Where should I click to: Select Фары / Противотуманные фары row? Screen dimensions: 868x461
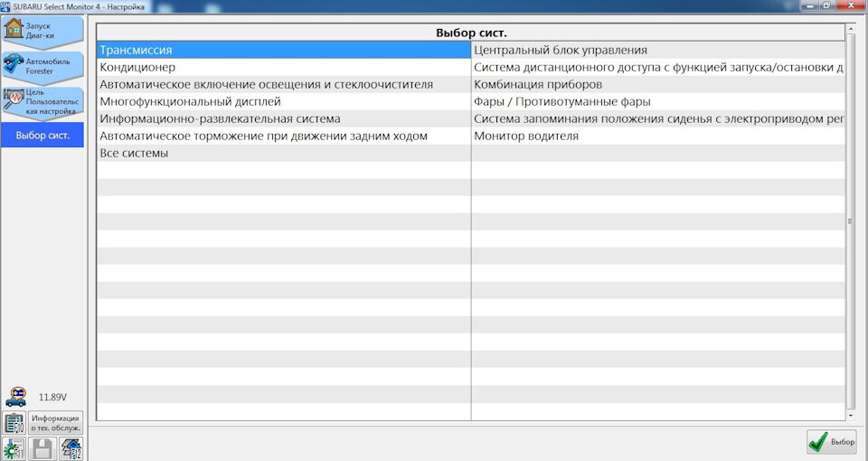658,101
